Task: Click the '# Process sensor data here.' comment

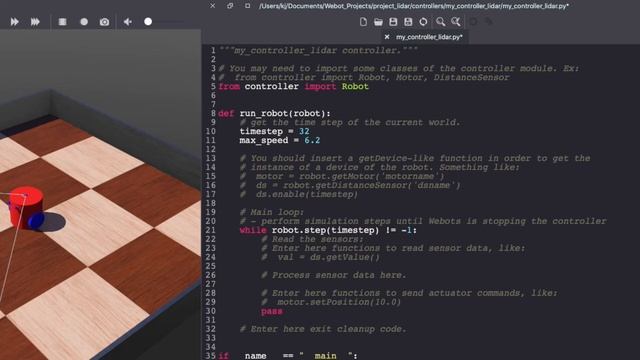Action: pyautogui.click(x=333, y=275)
